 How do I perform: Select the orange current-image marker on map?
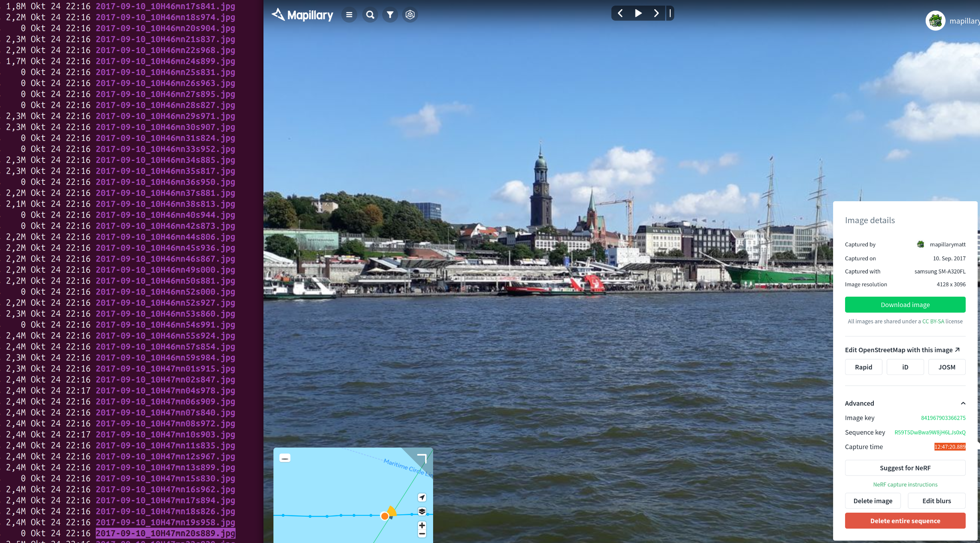tap(385, 516)
